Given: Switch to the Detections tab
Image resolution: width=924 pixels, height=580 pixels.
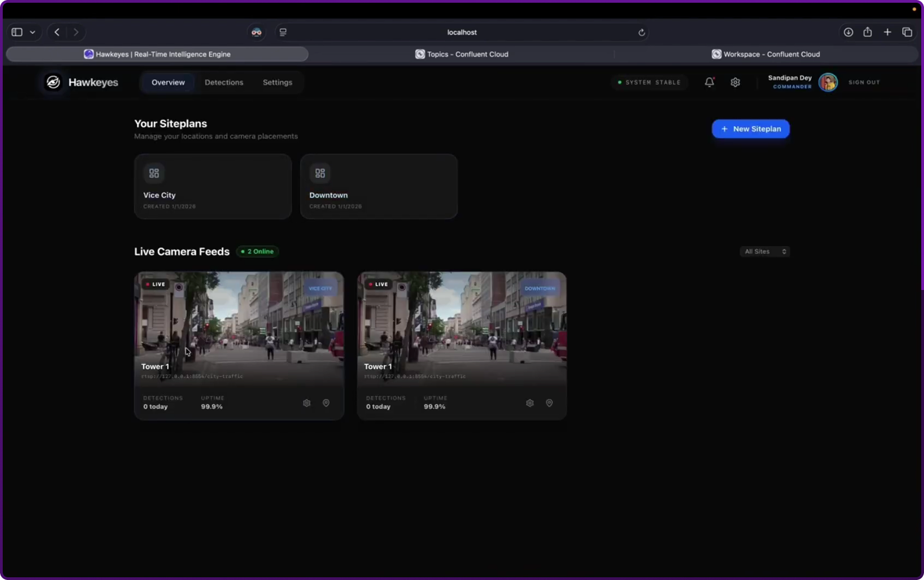Looking at the screenshot, I should [224, 82].
